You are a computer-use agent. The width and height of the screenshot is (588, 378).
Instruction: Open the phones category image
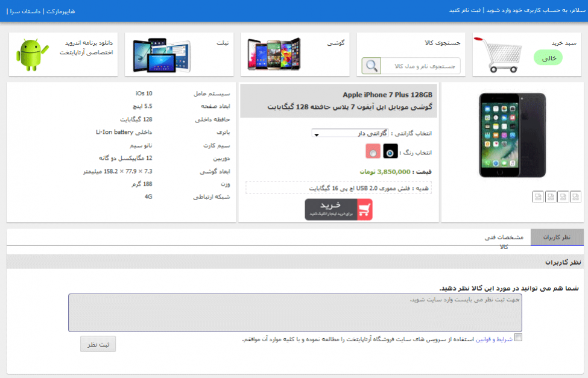click(274, 54)
